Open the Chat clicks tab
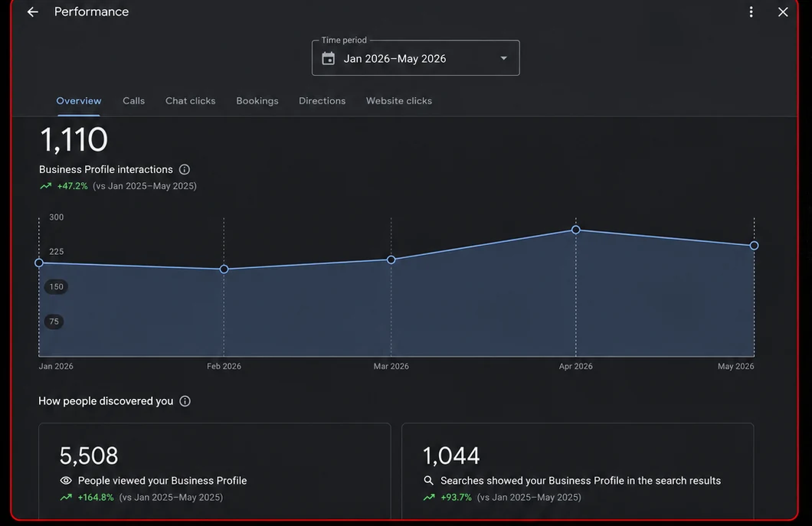Image resolution: width=812 pixels, height=526 pixels. pyautogui.click(x=190, y=101)
